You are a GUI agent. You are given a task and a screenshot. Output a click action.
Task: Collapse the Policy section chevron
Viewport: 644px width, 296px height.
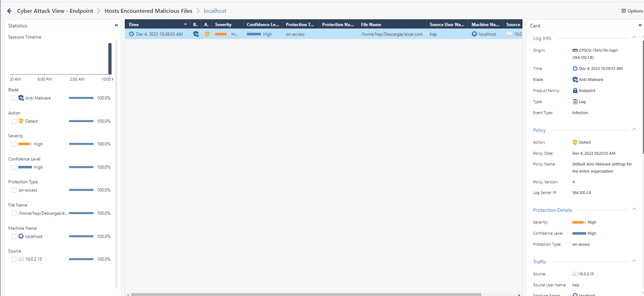point(634,129)
